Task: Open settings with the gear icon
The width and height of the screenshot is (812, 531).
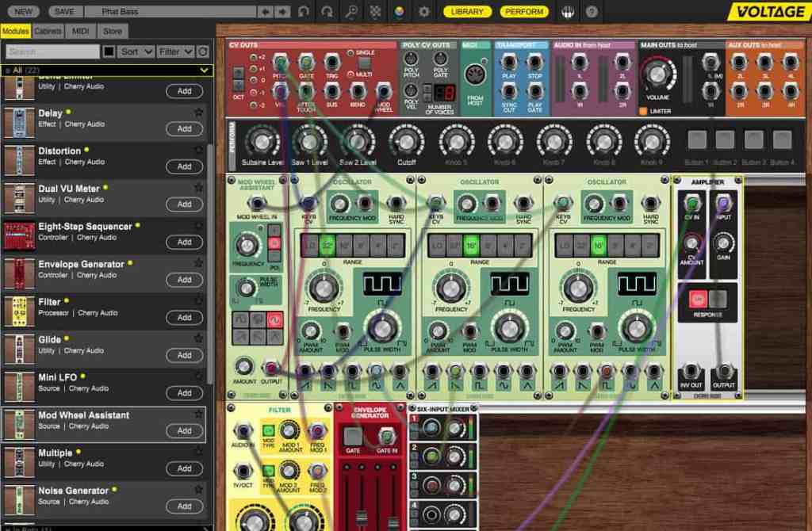Action: pyautogui.click(x=424, y=12)
